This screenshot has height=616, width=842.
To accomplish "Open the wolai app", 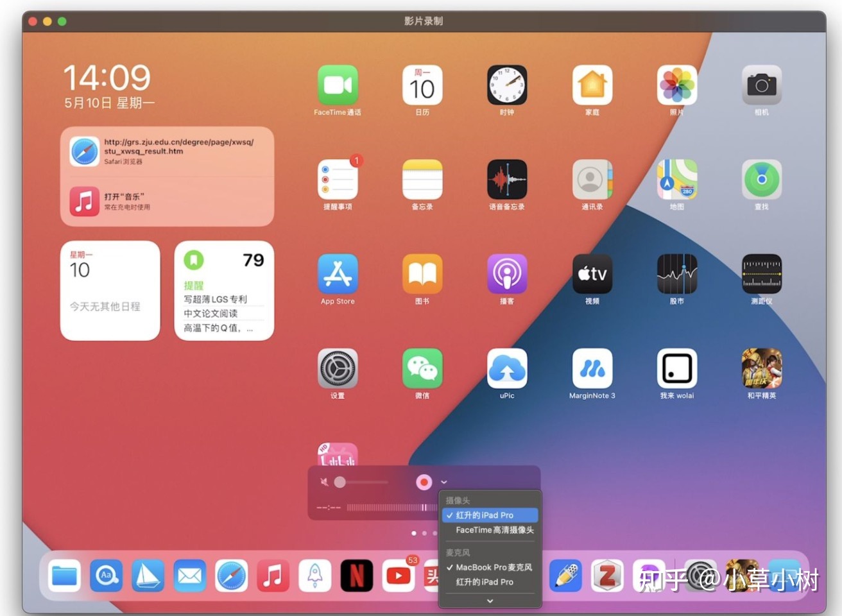I will coord(677,368).
